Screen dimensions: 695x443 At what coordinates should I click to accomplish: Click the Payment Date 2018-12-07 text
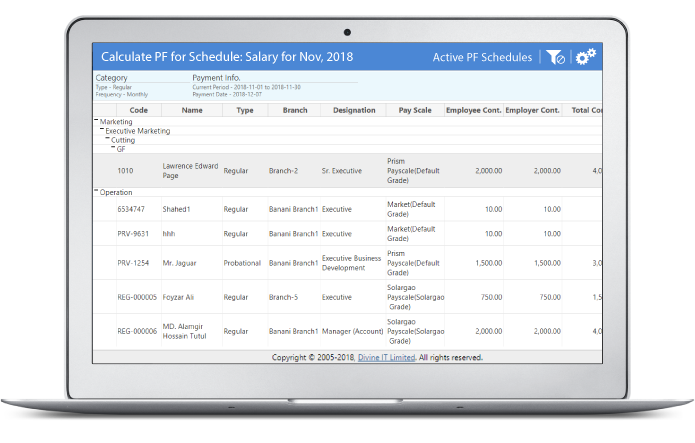coord(227,94)
